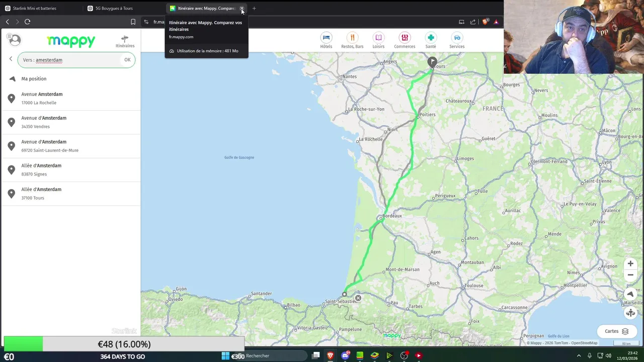Click the Brave Rewards triangle icon
Image resolution: width=644 pixels, height=362 pixels.
[x=496, y=22]
